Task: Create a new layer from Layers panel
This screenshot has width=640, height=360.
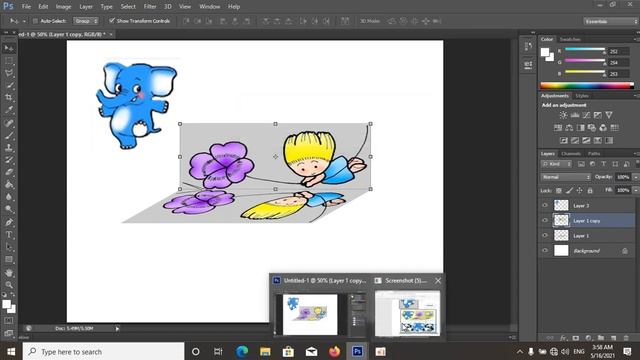Action: tap(613, 338)
